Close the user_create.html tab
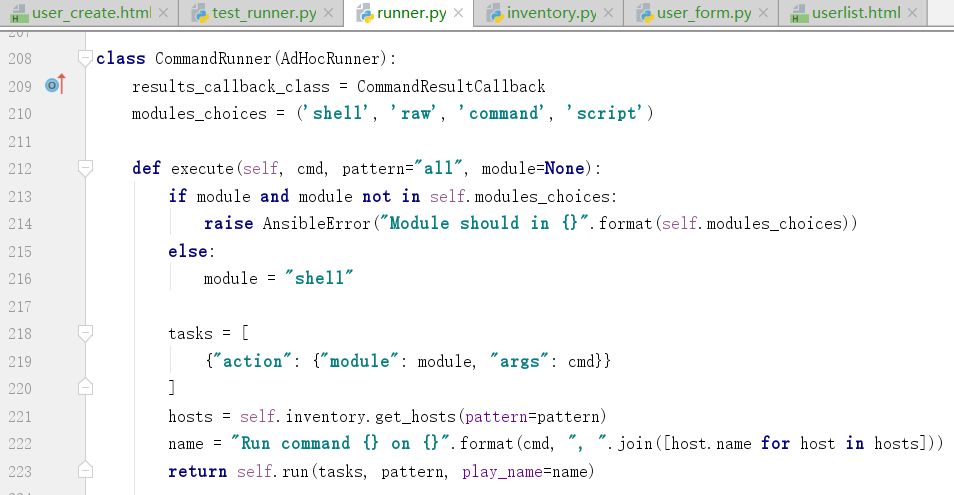The width and height of the screenshot is (954, 495). pyautogui.click(x=163, y=13)
